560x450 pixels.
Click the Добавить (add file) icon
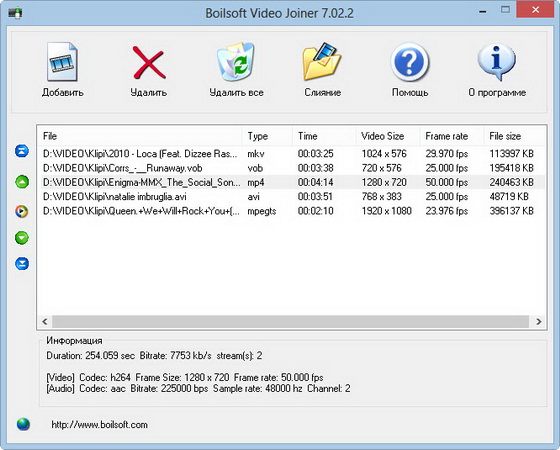click(62, 62)
